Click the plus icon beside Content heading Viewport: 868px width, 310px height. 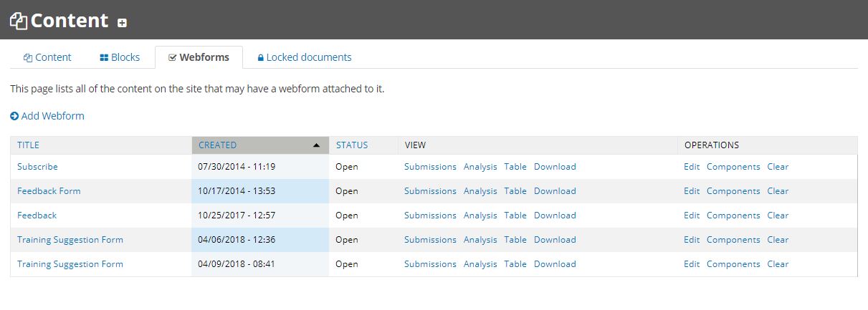[x=123, y=23]
